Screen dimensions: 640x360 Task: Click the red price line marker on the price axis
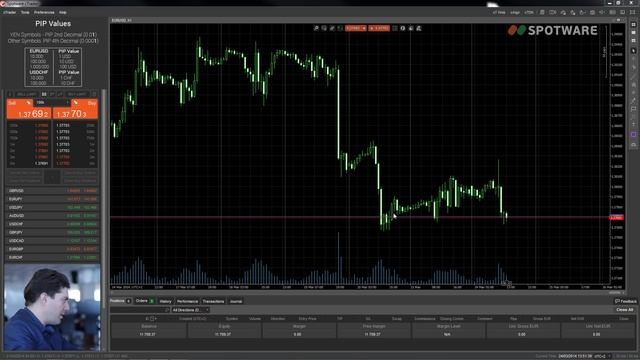click(616, 218)
